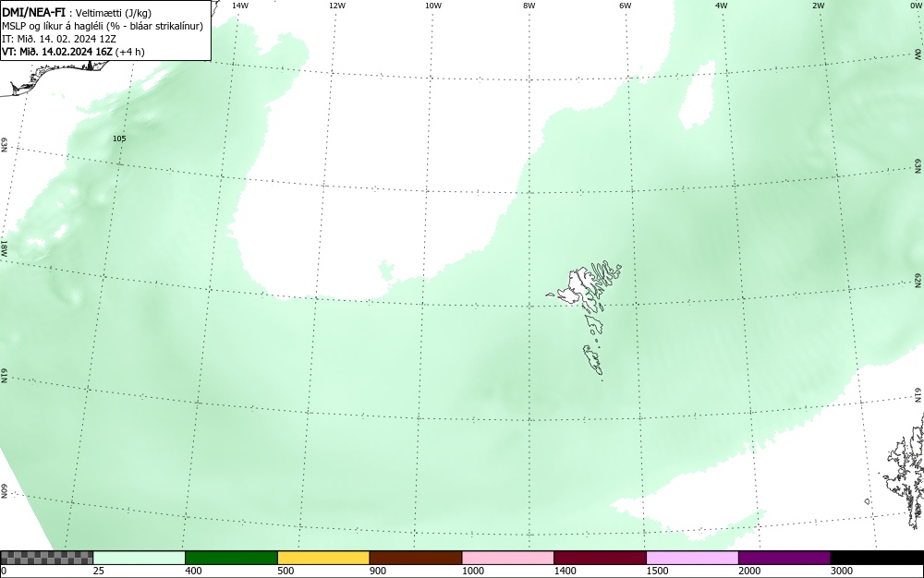Click the brown 900-1000 legend swatch
Image resolution: width=924 pixels, height=578 pixels.
416,558
